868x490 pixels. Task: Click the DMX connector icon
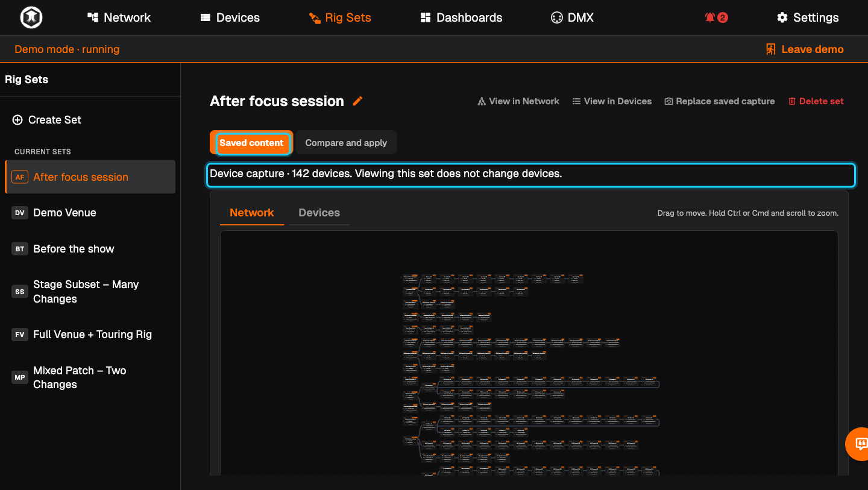[x=556, y=17]
